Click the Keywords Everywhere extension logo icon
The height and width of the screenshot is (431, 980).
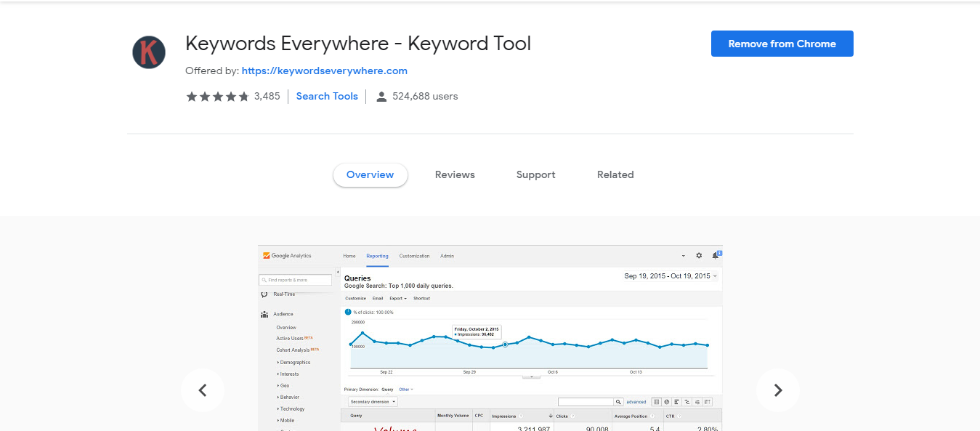click(x=149, y=52)
